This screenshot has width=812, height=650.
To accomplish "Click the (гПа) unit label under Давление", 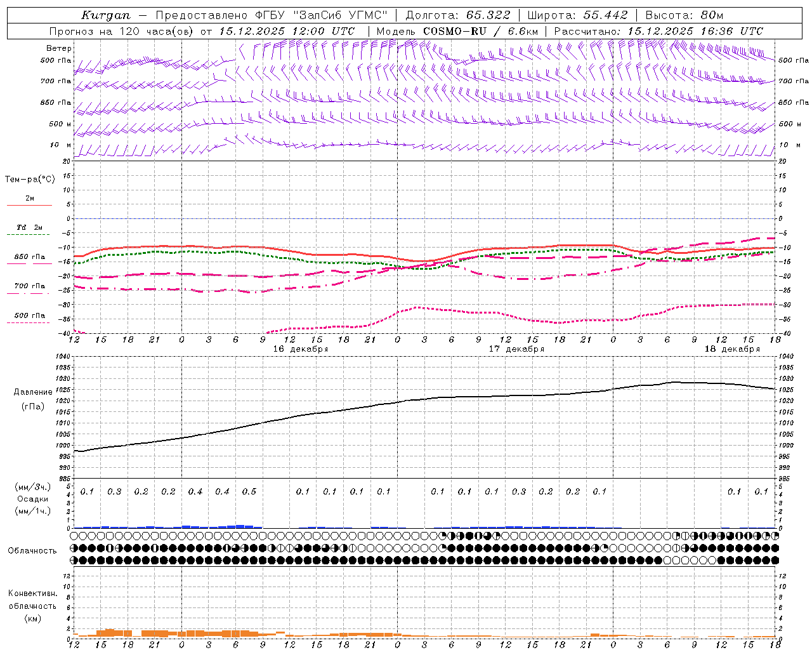I will click(x=33, y=407).
